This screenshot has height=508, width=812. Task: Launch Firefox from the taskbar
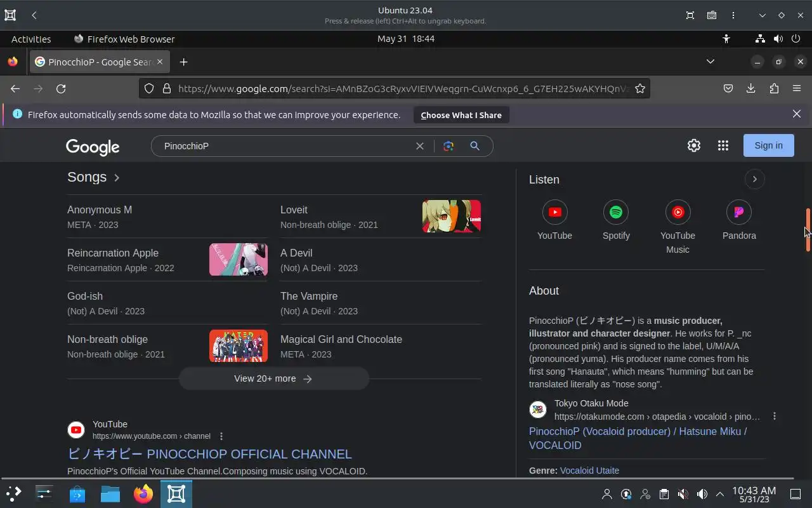click(143, 493)
